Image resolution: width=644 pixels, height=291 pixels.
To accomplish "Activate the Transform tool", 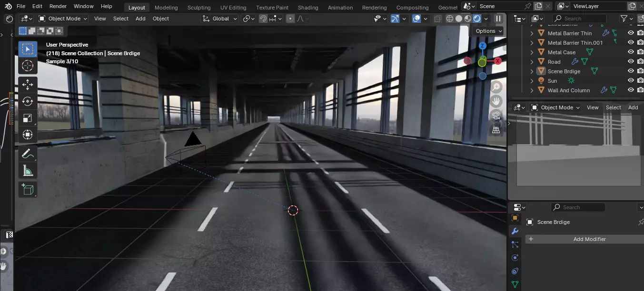I will point(28,135).
